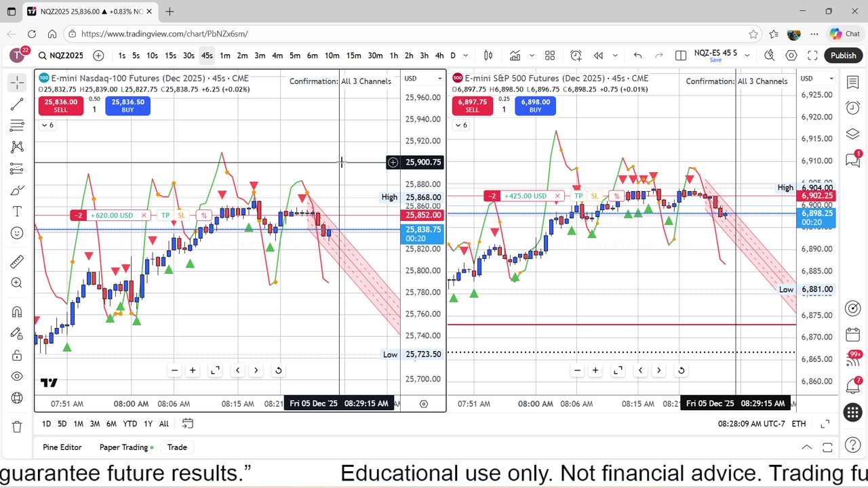
Task: Select the text annotation tool
Action: coord(18,212)
